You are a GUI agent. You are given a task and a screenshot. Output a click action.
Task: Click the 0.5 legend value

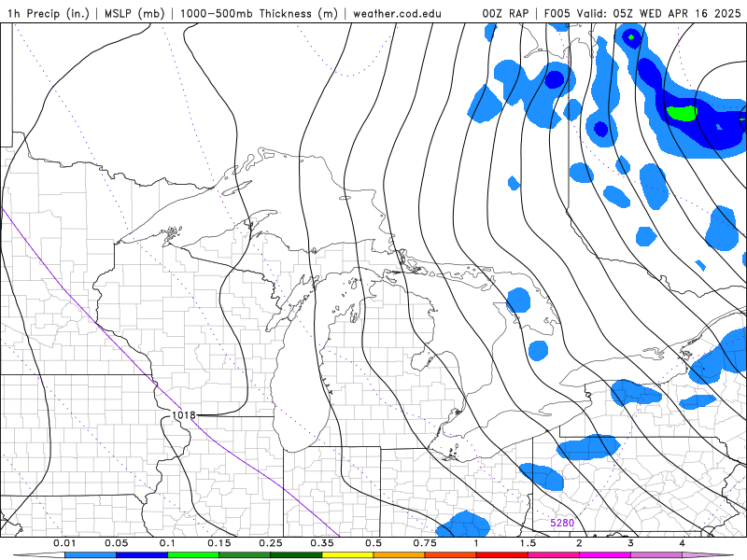point(373,543)
